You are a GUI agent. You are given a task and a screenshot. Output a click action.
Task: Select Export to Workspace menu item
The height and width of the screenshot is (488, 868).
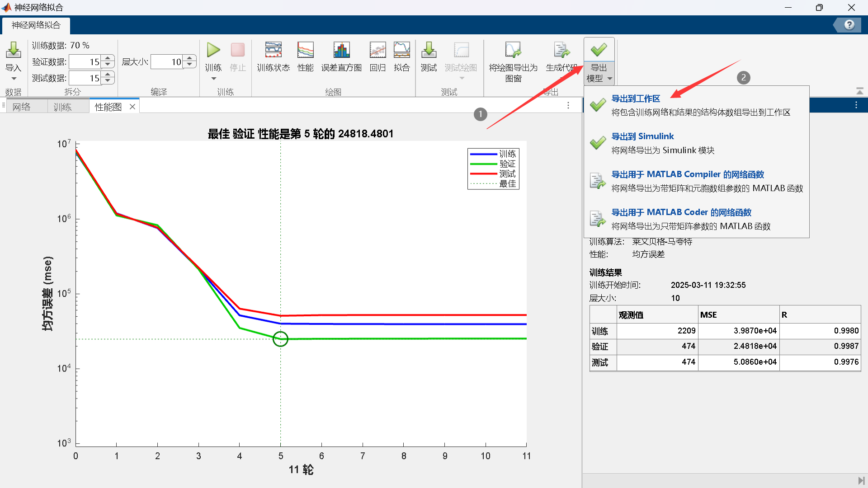point(635,99)
